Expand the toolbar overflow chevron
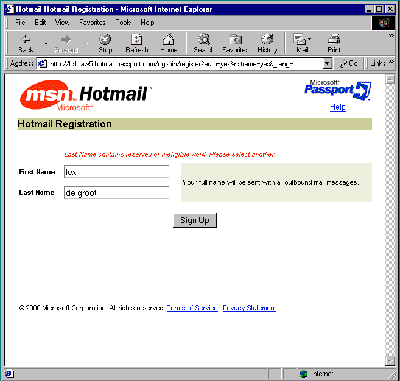The image size is (400, 381). coord(391,35)
